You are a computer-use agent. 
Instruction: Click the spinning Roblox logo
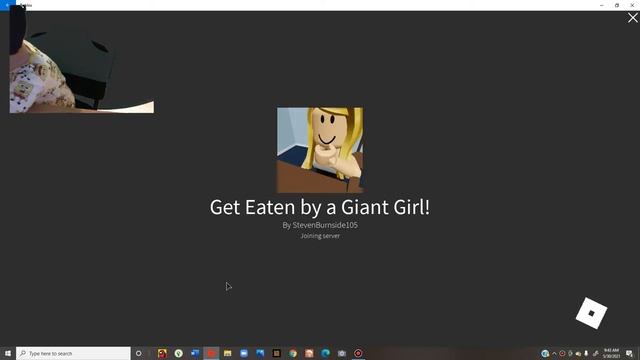(x=591, y=313)
